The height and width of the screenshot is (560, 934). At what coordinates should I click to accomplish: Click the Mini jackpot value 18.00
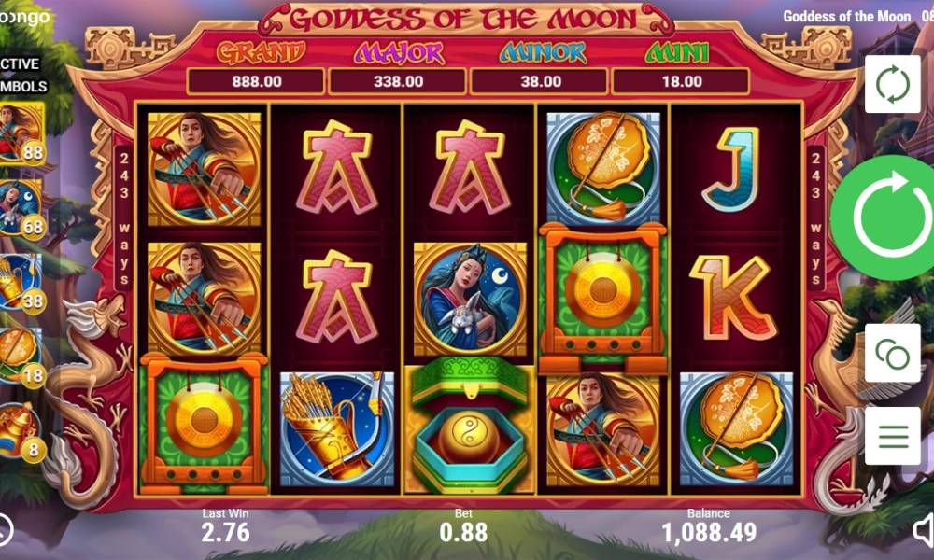[x=681, y=81]
